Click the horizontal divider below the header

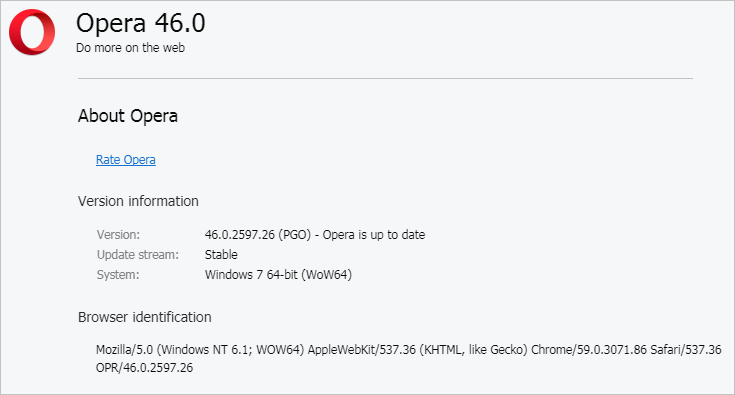(x=385, y=79)
